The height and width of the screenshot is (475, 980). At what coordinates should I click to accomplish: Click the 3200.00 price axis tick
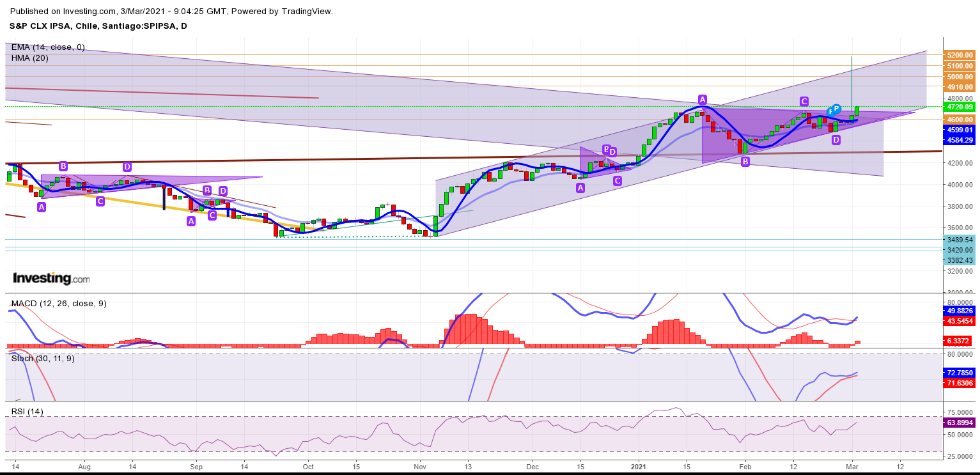[x=961, y=271]
